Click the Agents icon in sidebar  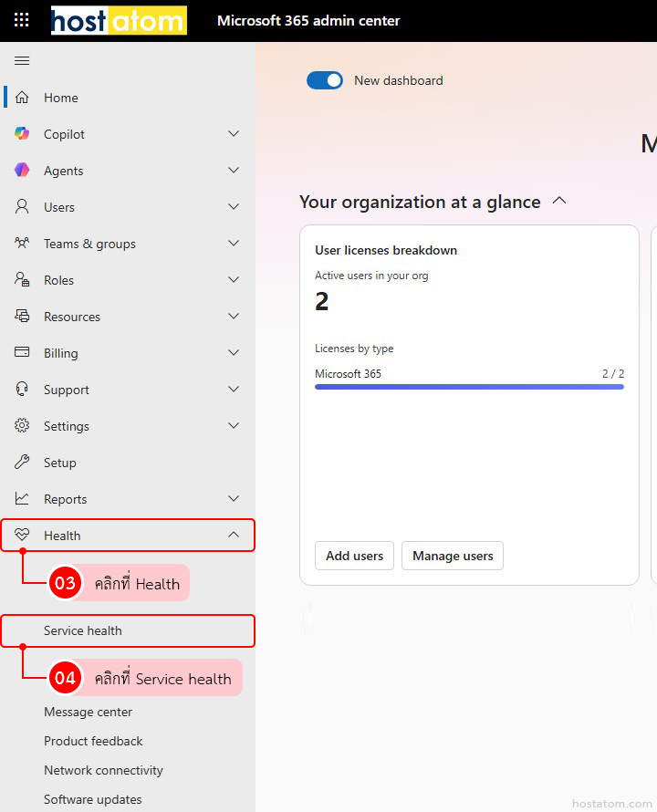pos(22,170)
